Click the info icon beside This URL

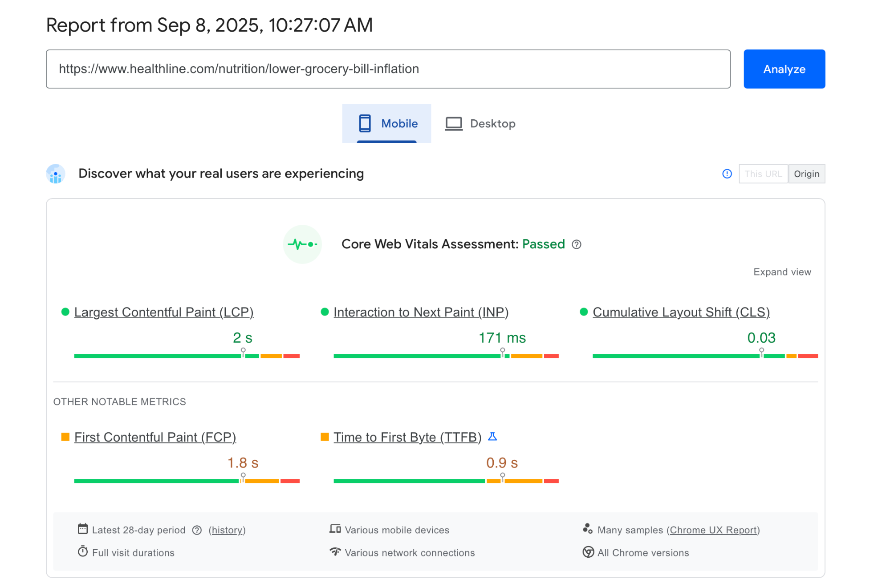[727, 174]
